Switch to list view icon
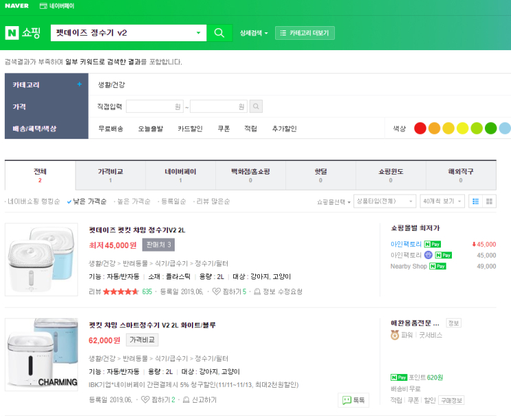 (475, 201)
